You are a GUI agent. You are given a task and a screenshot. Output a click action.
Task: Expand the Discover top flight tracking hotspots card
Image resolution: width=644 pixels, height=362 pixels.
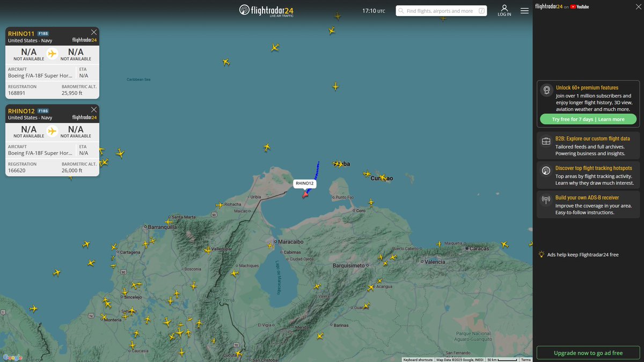588,174
